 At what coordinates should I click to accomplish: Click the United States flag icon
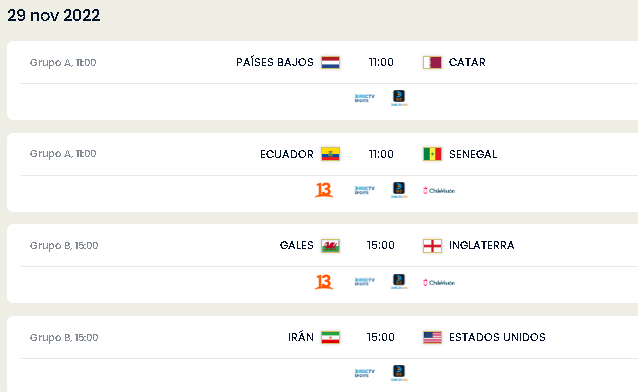(432, 337)
